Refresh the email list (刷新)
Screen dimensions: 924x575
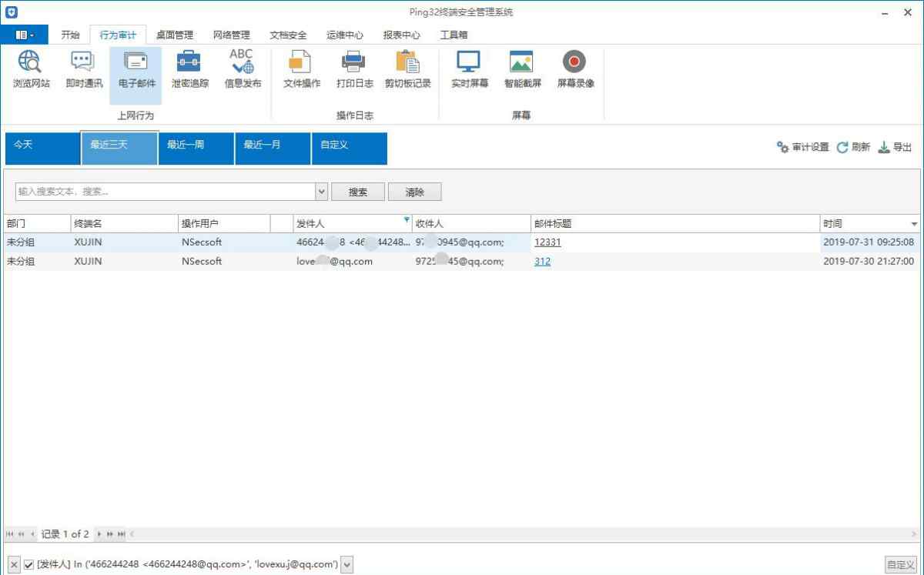pyautogui.click(x=853, y=147)
